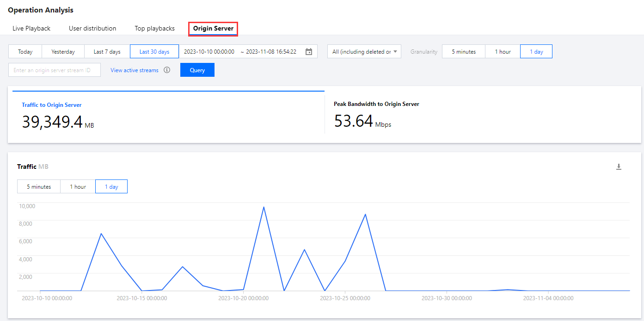Viewport: 644px width, 321px height.
Task: Focus the origin server stream ID field
Action: 55,70
